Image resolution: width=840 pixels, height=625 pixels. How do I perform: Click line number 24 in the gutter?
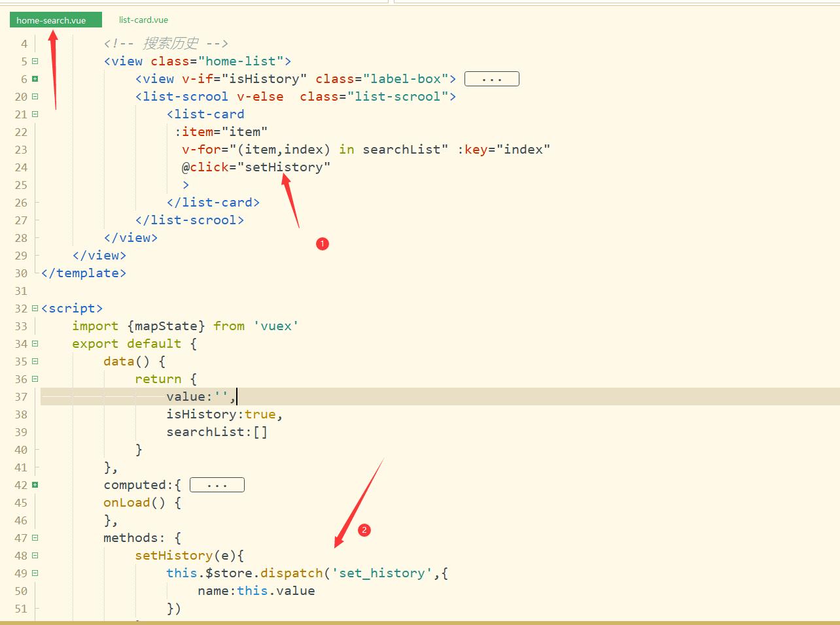(x=21, y=167)
